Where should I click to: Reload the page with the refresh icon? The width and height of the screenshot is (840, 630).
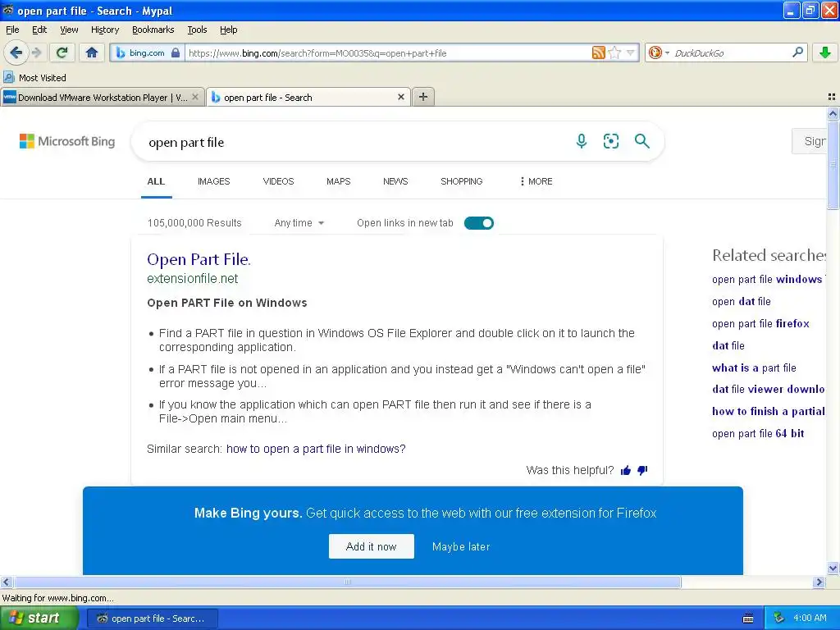(x=62, y=52)
